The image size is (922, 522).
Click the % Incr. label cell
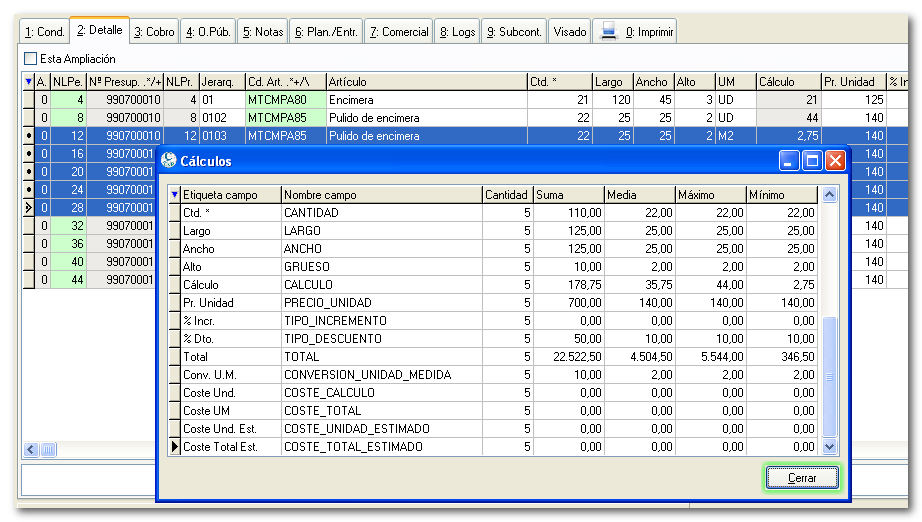tap(230, 321)
